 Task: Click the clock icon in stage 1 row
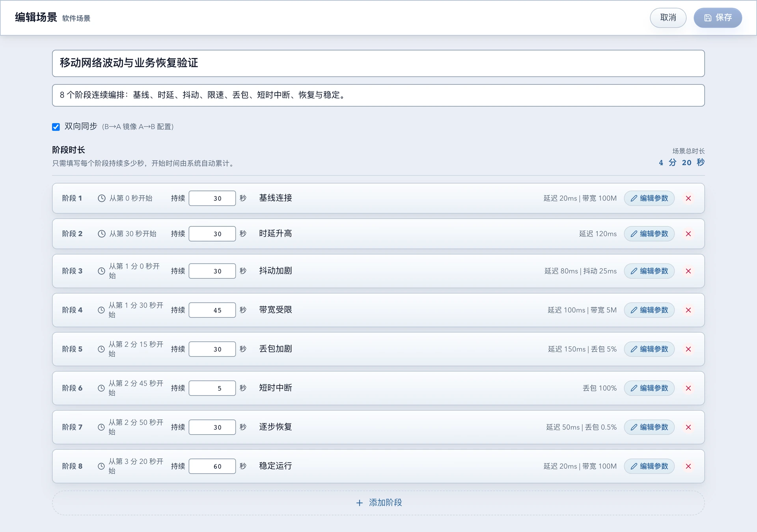[x=102, y=198]
